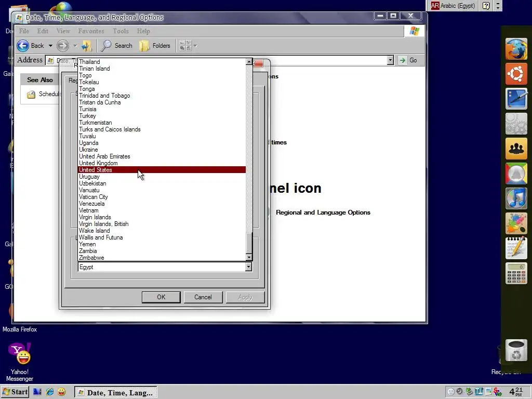Screen dimensions: 532x399
Task: Click the language bar help icon
Action: point(486,5)
